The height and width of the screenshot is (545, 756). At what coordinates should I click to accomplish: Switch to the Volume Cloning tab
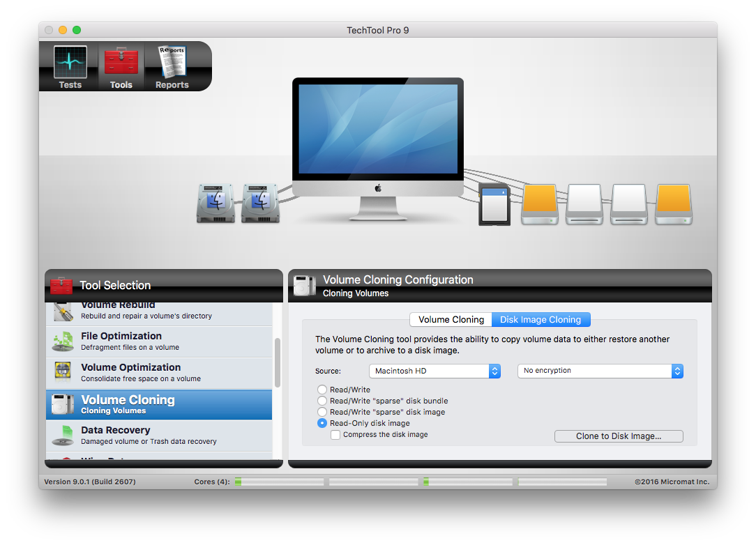(451, 319)
